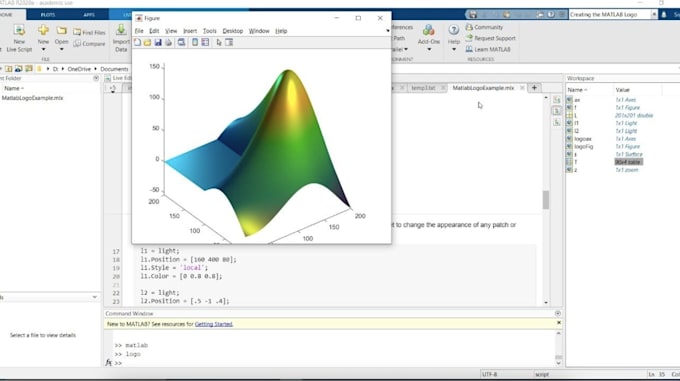Expand the Help dropdown arrow
The image size is (680, 381).
tap(454, 49)
